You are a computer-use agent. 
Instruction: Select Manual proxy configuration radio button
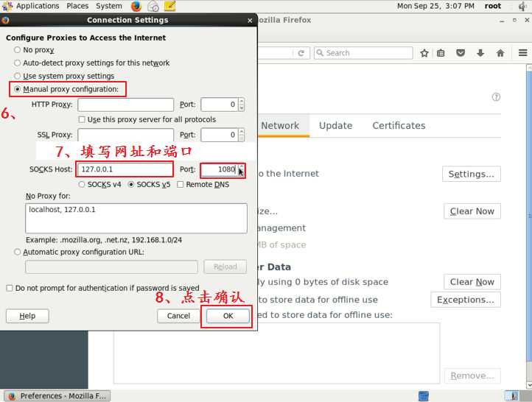click(x=17, y=89)
